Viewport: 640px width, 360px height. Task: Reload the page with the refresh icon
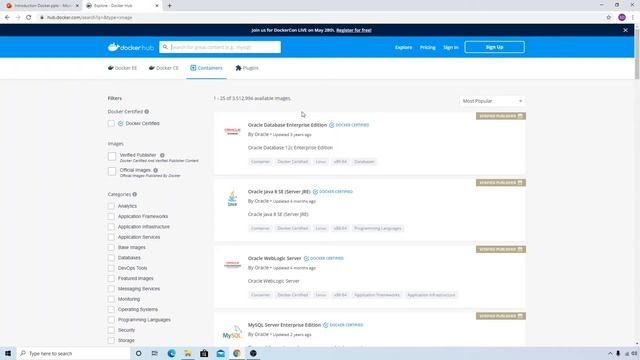29,18
